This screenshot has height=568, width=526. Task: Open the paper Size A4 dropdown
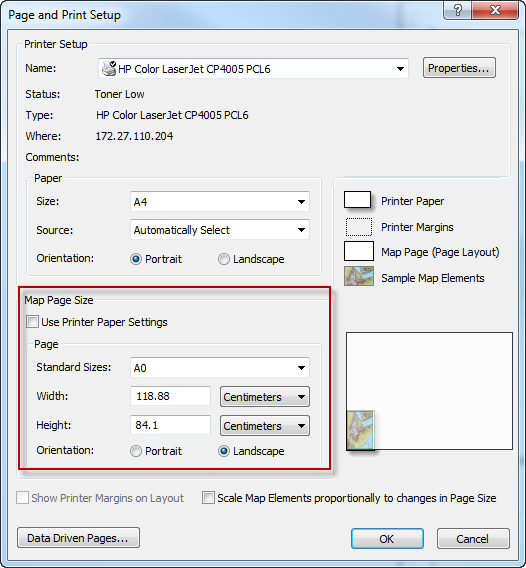pos(220,201)
